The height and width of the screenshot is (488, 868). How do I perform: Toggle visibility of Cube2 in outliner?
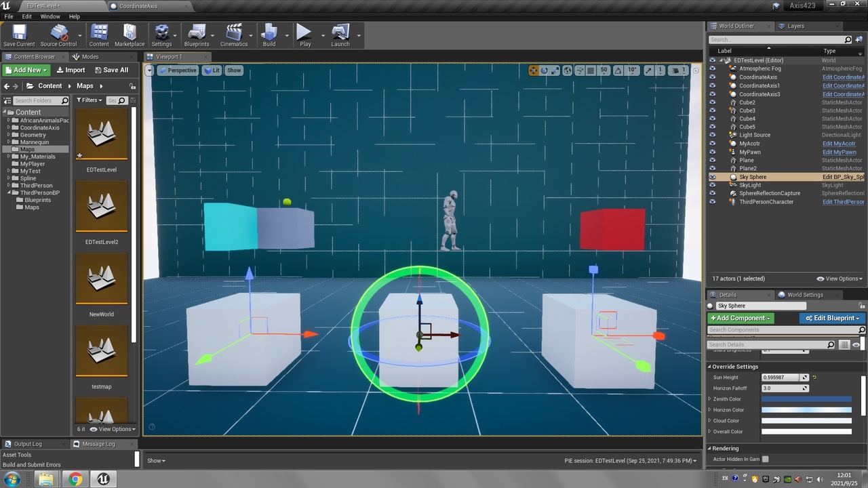coord(712,102)
